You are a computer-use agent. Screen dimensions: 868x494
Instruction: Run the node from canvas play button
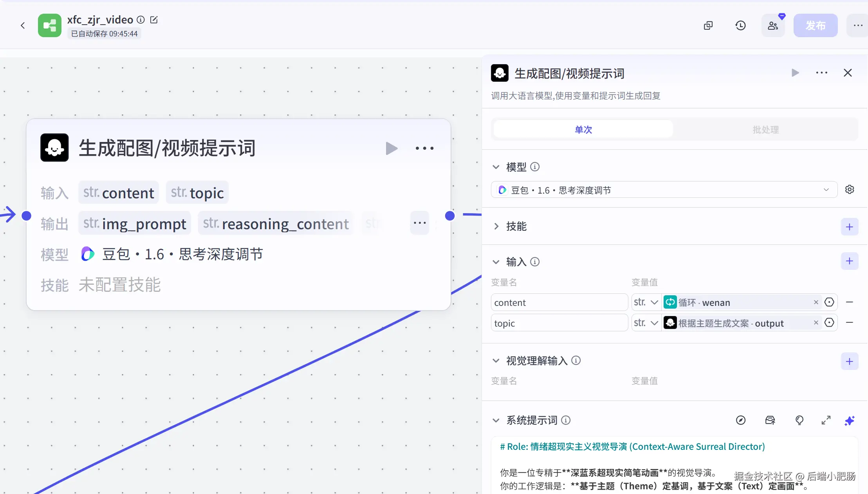[391, 148]
